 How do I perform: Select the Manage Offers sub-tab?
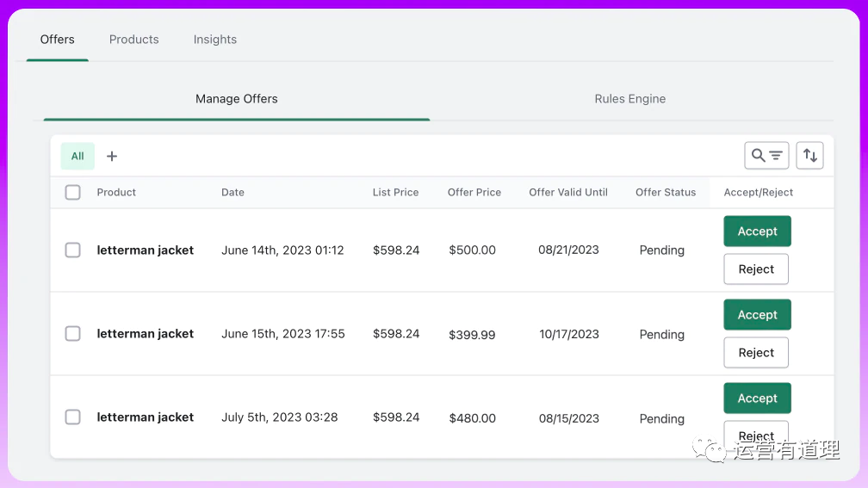236,98
